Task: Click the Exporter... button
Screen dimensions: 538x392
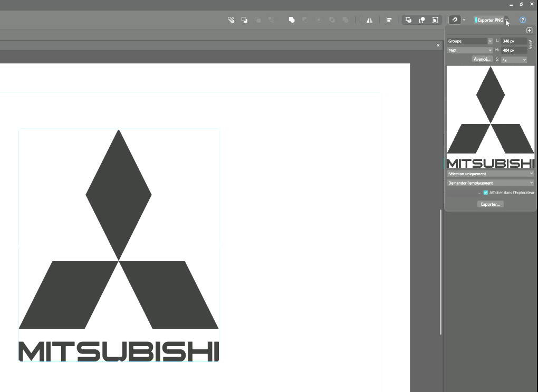Action: (x=490, y=204)
